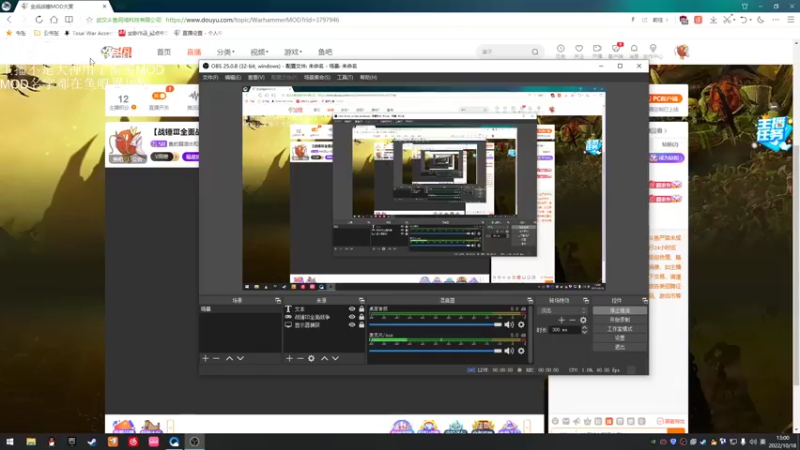
Task: Decrease transition 时长 with down arrow
Action: pos(584,332)
